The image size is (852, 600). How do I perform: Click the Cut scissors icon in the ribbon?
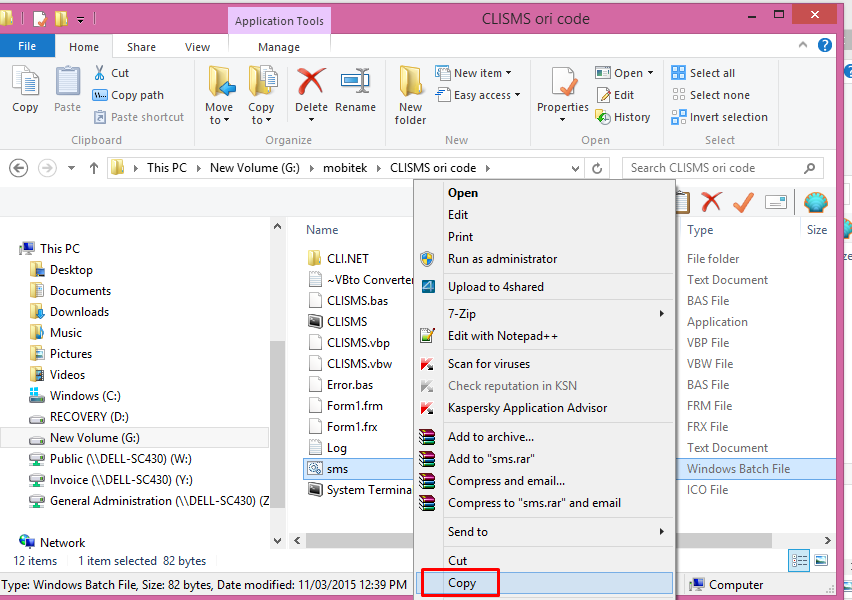click(x=101, y=73)
